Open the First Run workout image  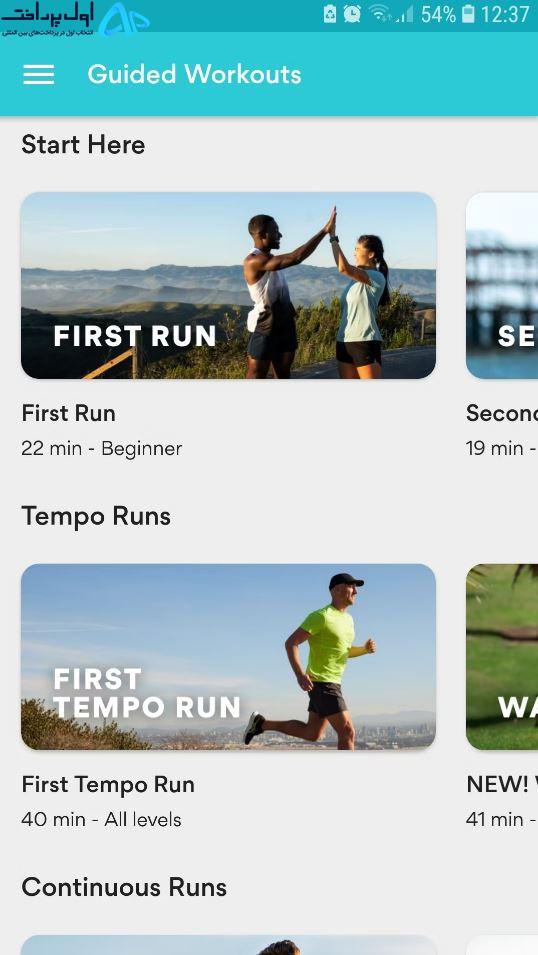click(228, 286)
